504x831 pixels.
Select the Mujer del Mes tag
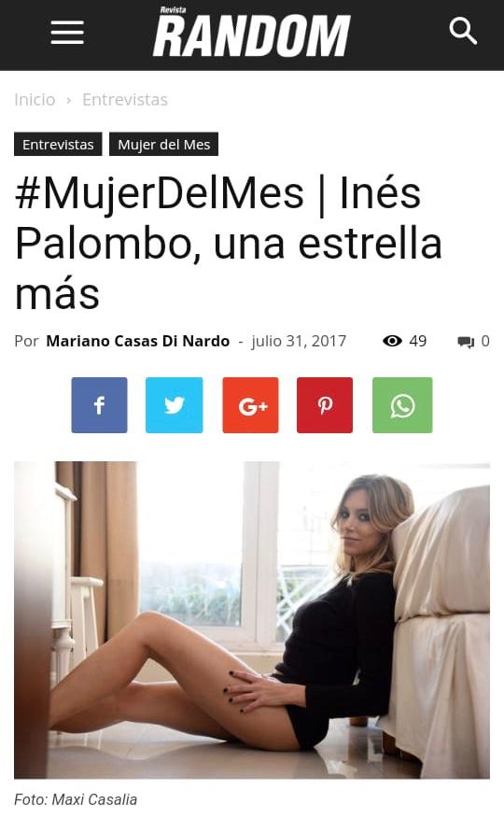click(x=163, y=144)
